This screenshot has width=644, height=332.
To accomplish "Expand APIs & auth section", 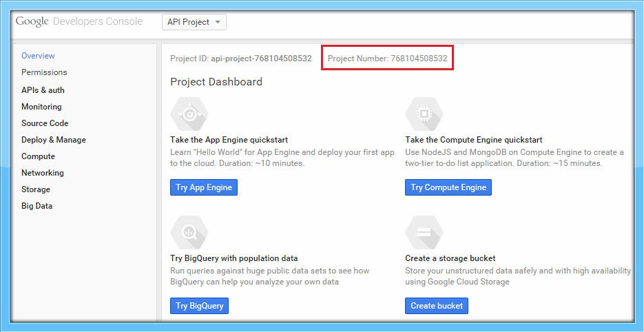I will (43, 90).
